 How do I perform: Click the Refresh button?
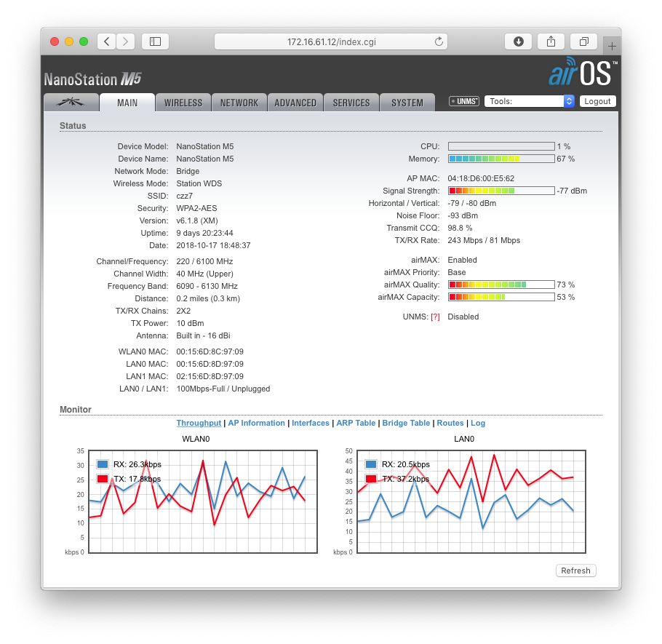point(576,571)
